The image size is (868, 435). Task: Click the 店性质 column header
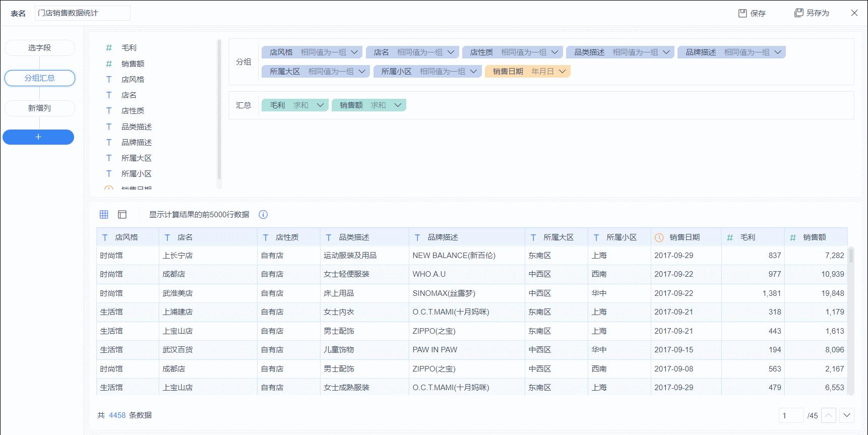tap(289, 237)
